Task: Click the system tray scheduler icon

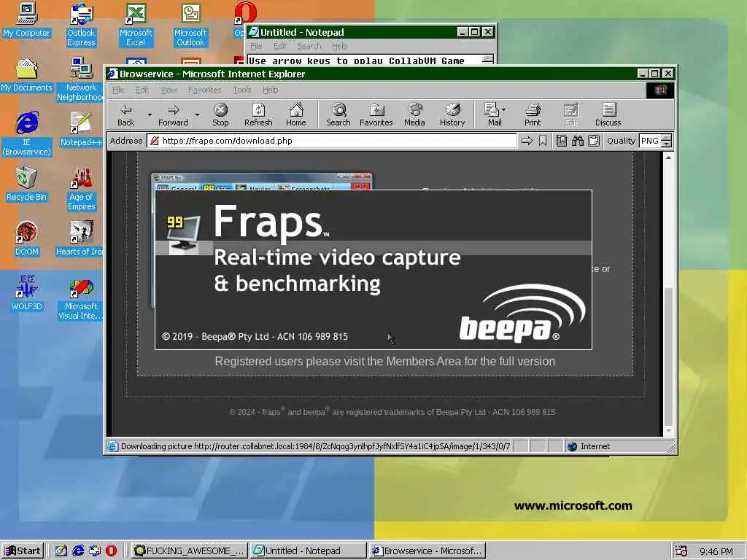Action: [681, 551]
